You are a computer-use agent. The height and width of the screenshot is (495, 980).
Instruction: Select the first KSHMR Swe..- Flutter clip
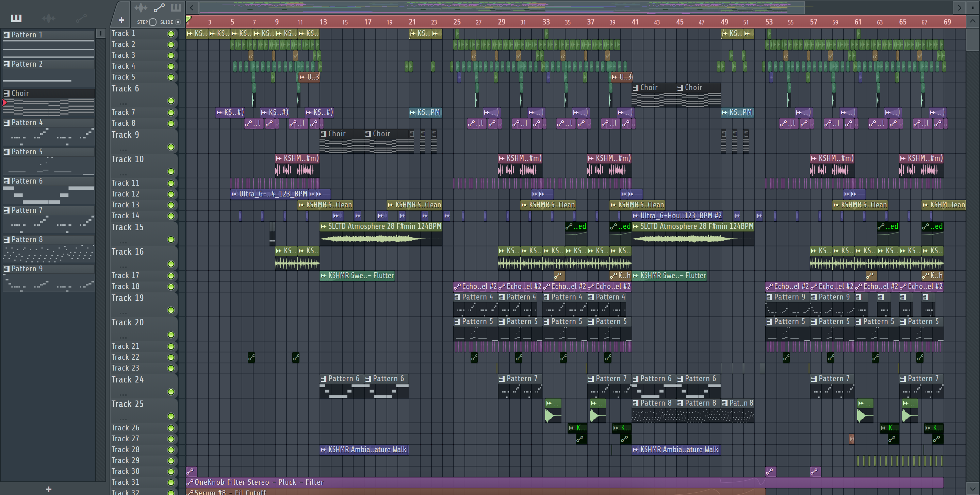[357, 276]
